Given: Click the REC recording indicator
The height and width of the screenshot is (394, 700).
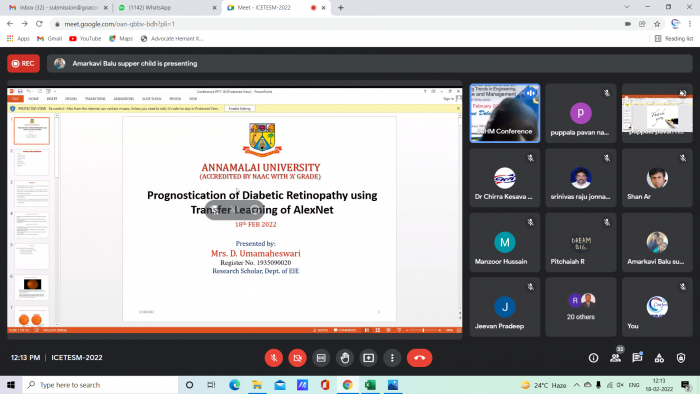Looking at the screenshot, I should [x=23, y=63].
